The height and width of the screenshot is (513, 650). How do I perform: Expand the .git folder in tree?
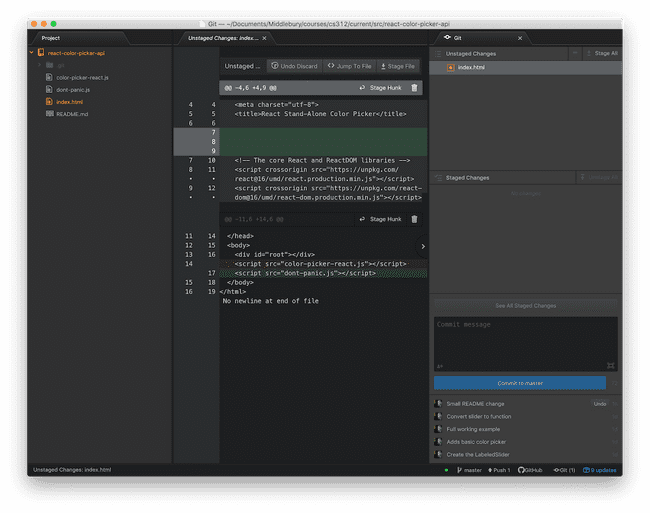tap(40, 65)
